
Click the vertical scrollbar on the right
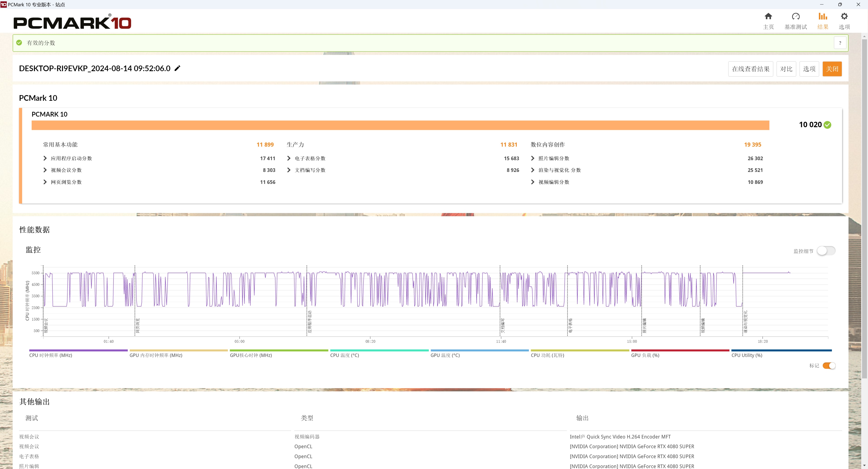[x=865, y=209]
